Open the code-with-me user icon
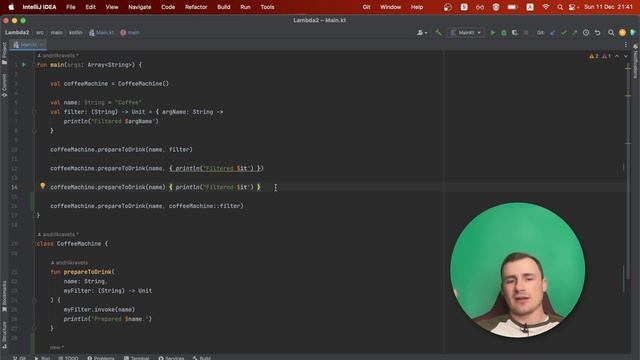This screenshot has height=360, width=640. click(x=420, y=33)
